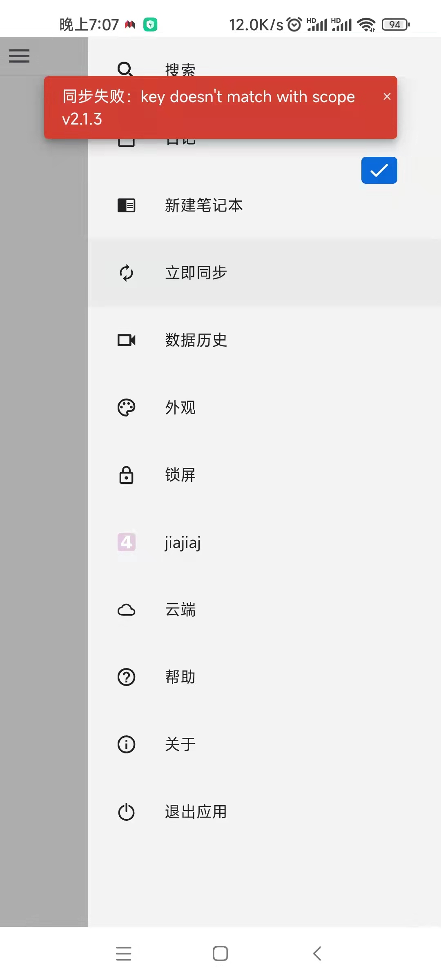Image resolution: width=441 pixels, height=980 pixels.
Task: Select 立即同步 menu entry
Action: 196,273
